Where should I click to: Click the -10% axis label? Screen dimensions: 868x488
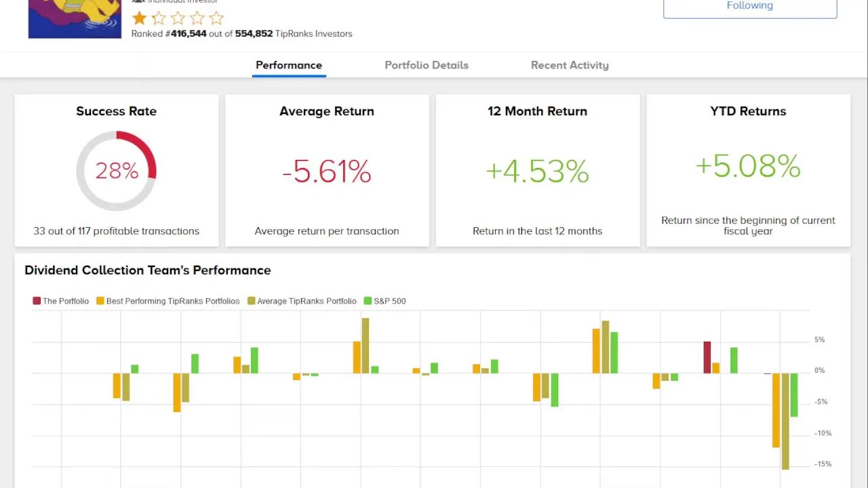823,433
